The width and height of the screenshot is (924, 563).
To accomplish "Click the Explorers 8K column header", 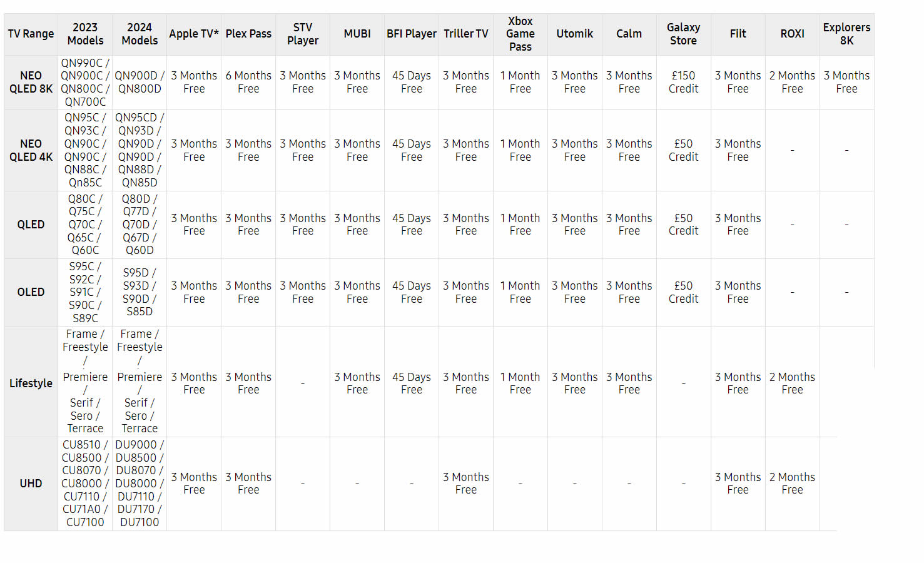I will tap(846, 34).
